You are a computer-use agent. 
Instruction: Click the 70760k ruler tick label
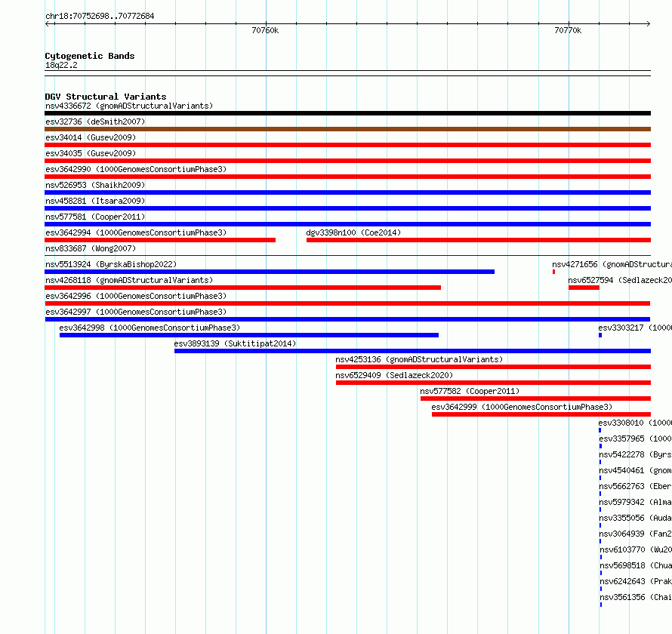(x=265, y=30)
